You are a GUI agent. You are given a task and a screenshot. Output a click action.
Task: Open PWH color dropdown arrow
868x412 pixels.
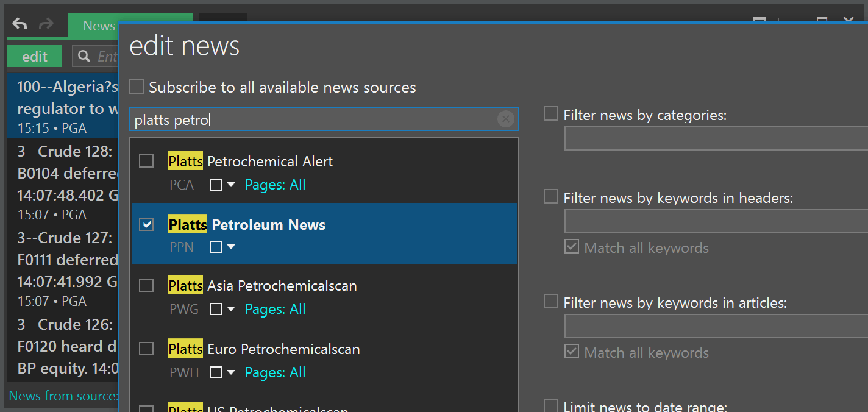231,373
